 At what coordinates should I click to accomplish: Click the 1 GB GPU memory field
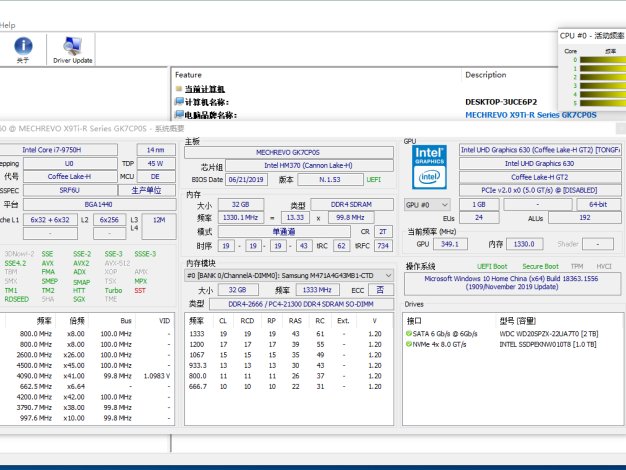(479, 204)
